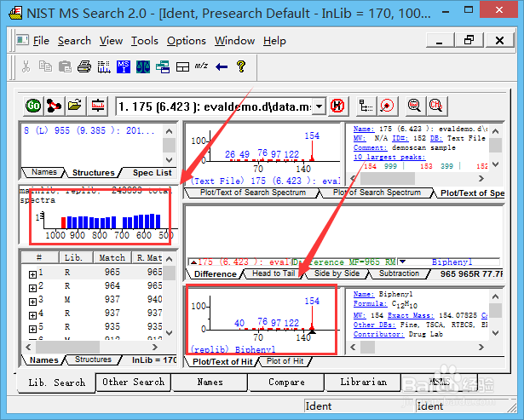The width and height of the screenshot is (524, 420).
Task: Click horizontal scrollbar under peaks text pane
Action: (417, 178)
